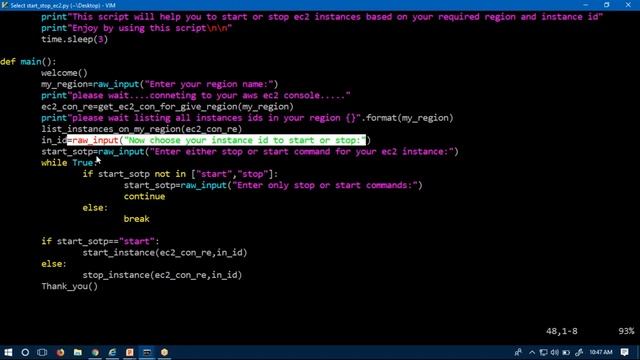Click 'stop_instance(ec2_con_re,in_id)' line

162,275
